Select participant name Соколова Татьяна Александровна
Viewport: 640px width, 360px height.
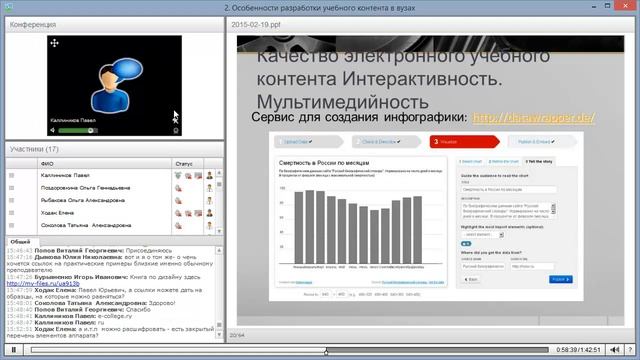click(x=86, y=225)
